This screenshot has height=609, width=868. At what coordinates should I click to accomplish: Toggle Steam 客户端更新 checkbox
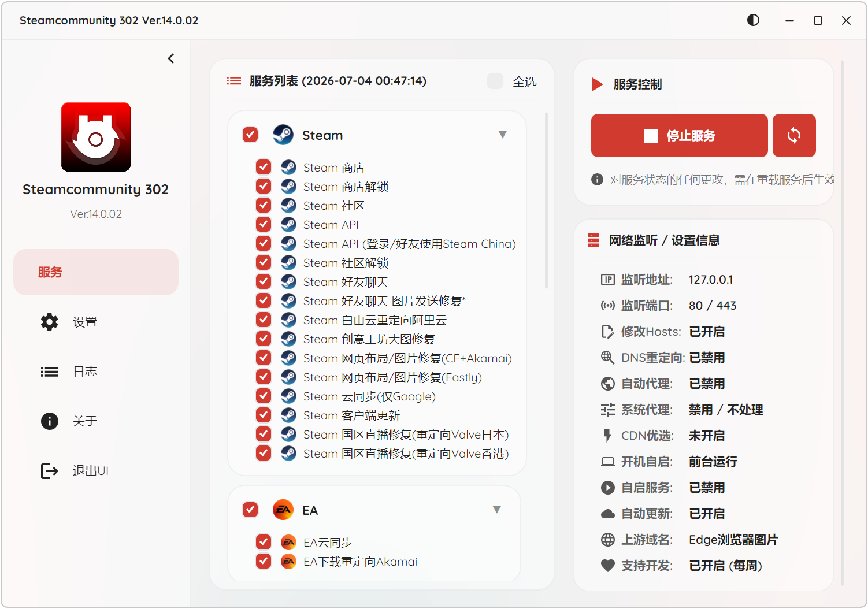click(x=264, y=415)
